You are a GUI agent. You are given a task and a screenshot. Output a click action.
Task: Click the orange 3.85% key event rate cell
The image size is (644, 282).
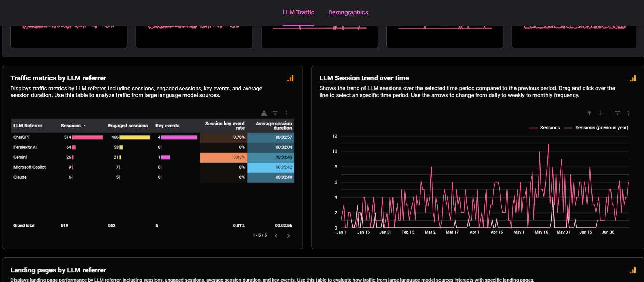coord(224,157)
